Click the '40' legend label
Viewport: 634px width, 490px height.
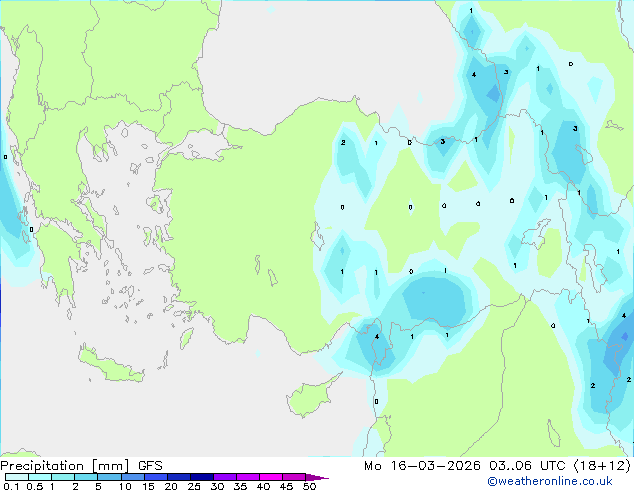[x=263, y=486]
